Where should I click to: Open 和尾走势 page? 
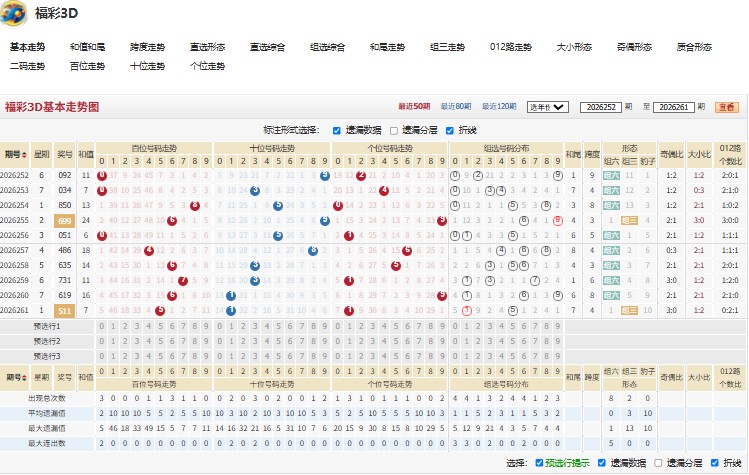[387, 47]
